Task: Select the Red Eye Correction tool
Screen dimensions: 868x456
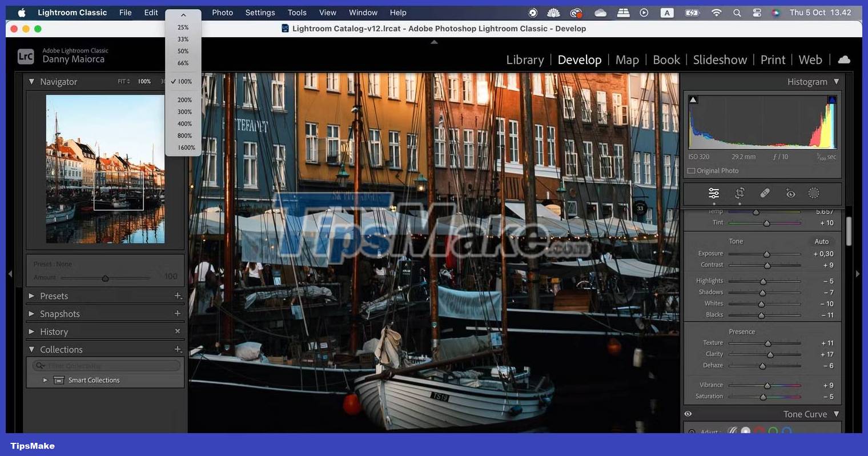Action: pos(790,193)
